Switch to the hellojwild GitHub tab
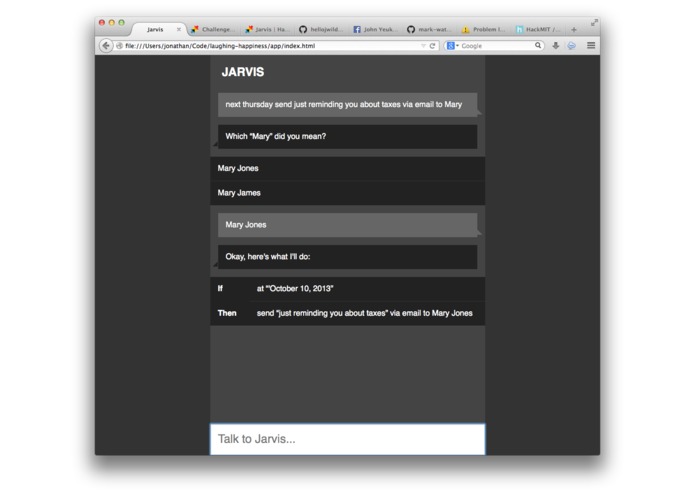Image resolution: width=695 pixels, height=494 pixels. 321,29
